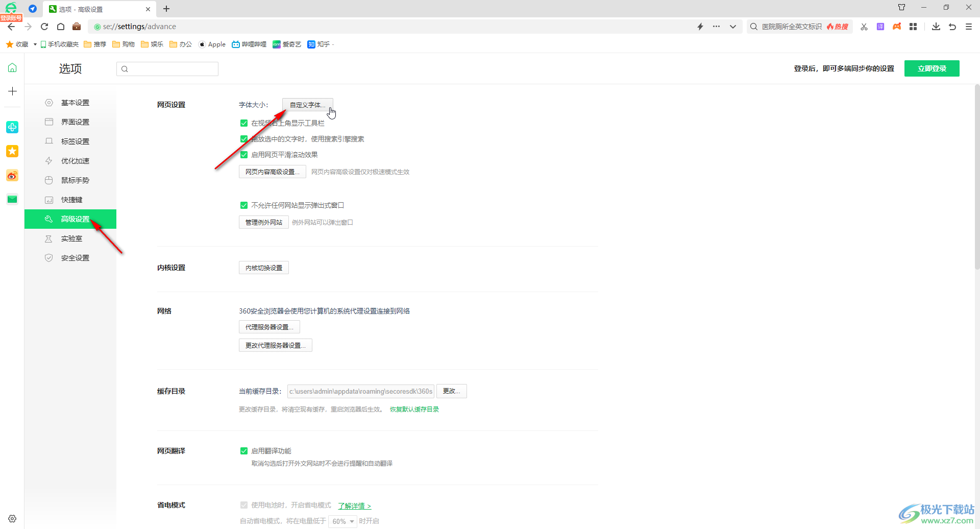980x529 pixels.
Task: Close the 选项 - 高级设置 tab
Action: click(148, 9)
